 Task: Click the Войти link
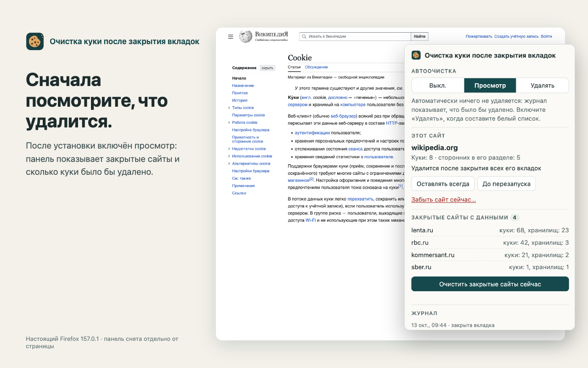(x=546, y=36)
